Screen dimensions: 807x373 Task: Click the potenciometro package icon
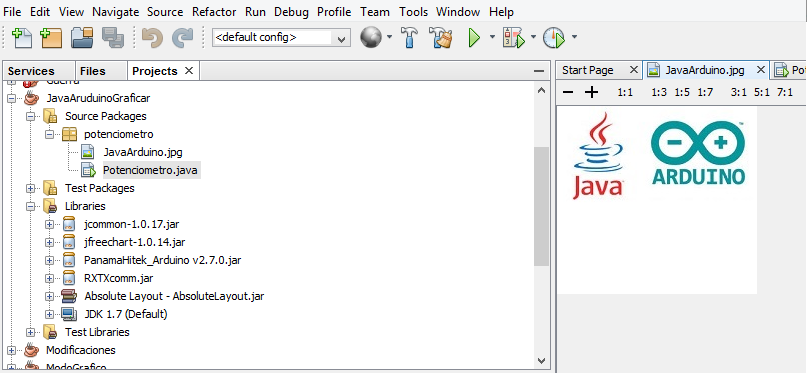coord(69,134)
